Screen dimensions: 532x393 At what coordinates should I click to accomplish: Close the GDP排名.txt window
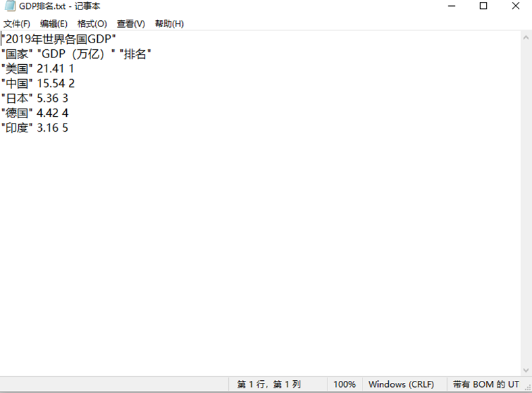point(516,6)
